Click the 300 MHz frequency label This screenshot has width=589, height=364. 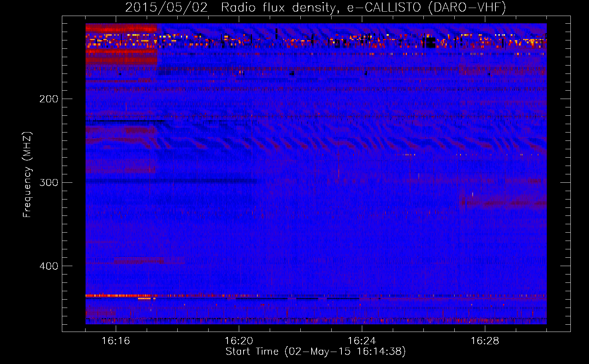click(x=49, y=182)
